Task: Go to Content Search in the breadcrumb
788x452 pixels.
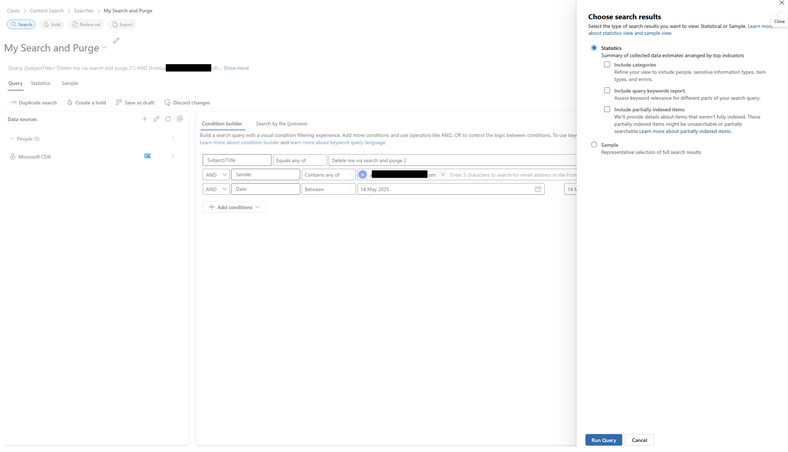Action: [47, 11]
